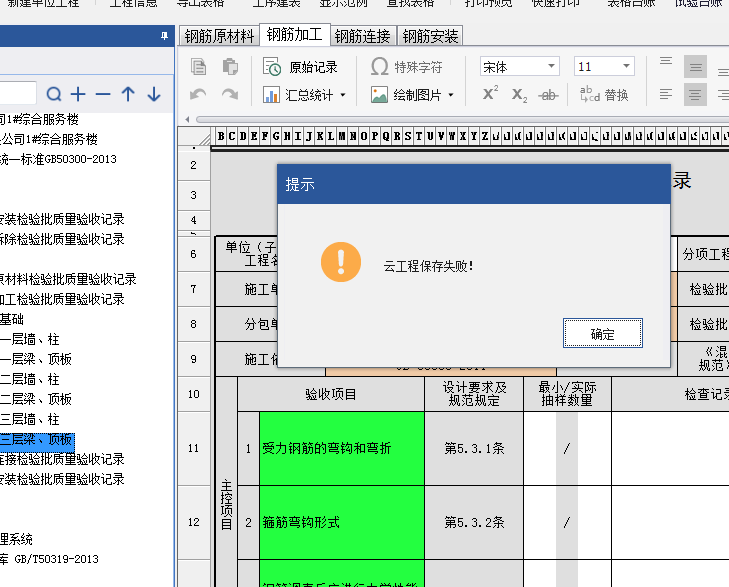
Task: Switch to the 钢筋连接 tab
Action: point(362,36)
